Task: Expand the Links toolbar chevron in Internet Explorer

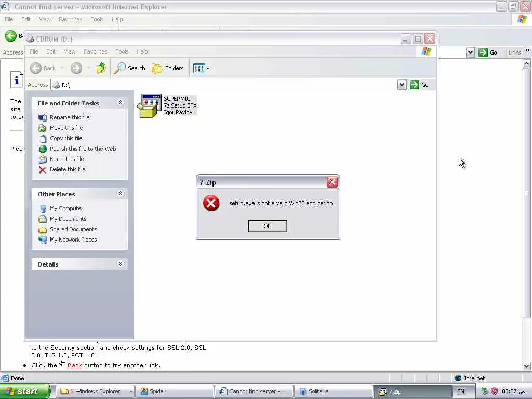Action: [x=528, y=50]
